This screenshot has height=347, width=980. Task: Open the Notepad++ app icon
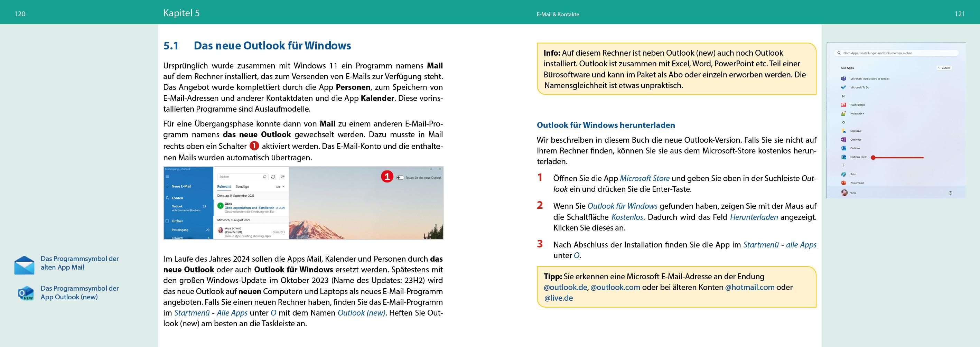pyautogui.click(x=843, y=113)
